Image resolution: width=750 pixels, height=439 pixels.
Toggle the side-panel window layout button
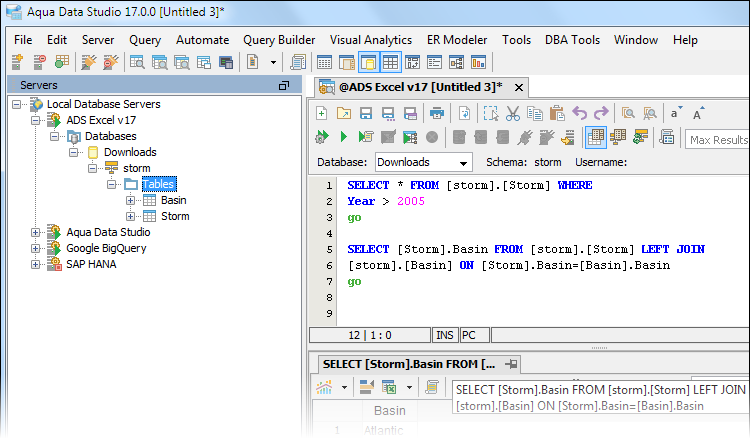pyautogui.click(x=346, y=62)
